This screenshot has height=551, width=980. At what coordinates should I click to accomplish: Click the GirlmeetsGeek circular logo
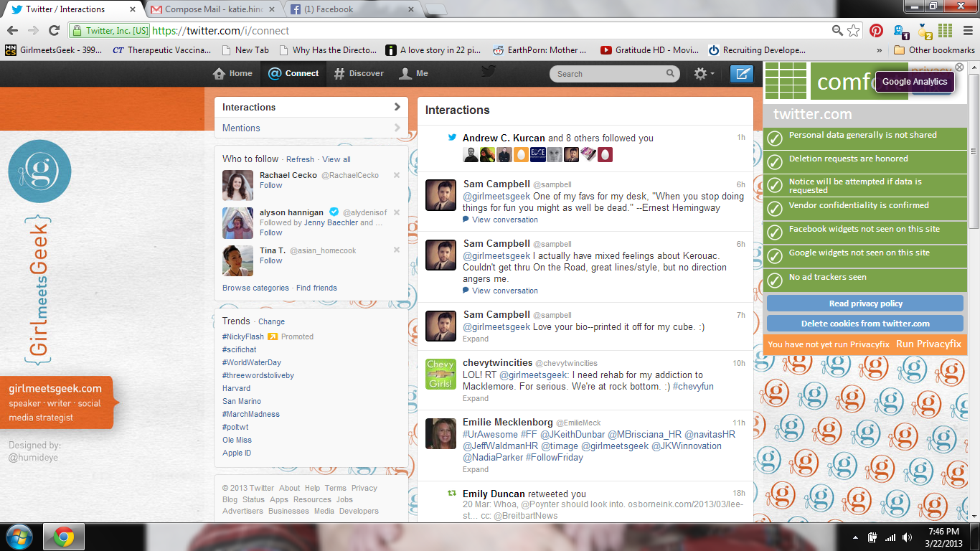[39, 171]
